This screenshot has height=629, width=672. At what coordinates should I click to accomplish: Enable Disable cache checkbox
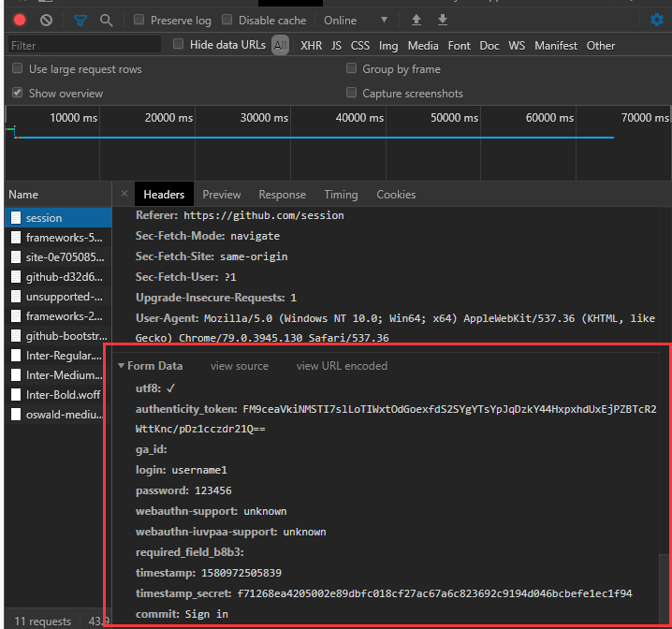[x=227, y=20]
